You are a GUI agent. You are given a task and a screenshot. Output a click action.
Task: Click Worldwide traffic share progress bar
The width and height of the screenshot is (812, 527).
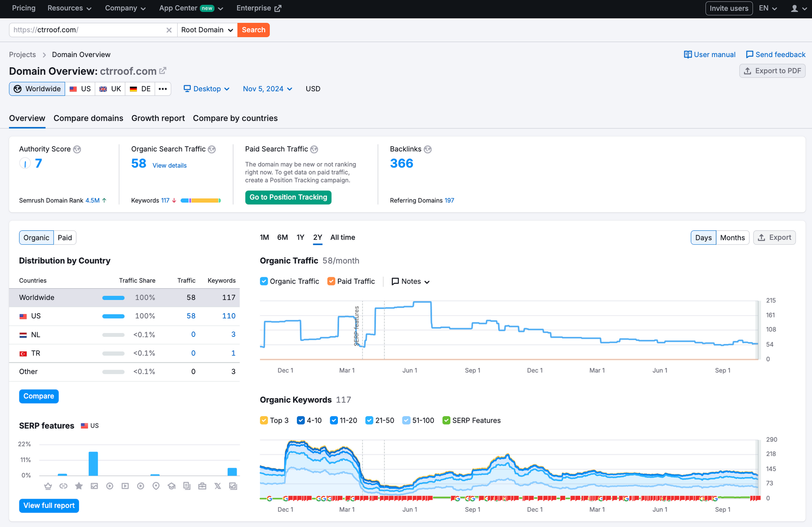click(x=113, y=298)
